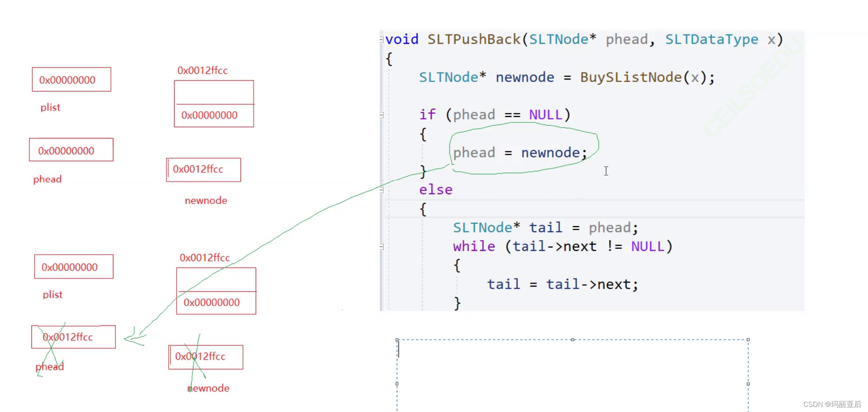
Task: Click the crossed-out newnode label
Action: click(x=208, y=388)
